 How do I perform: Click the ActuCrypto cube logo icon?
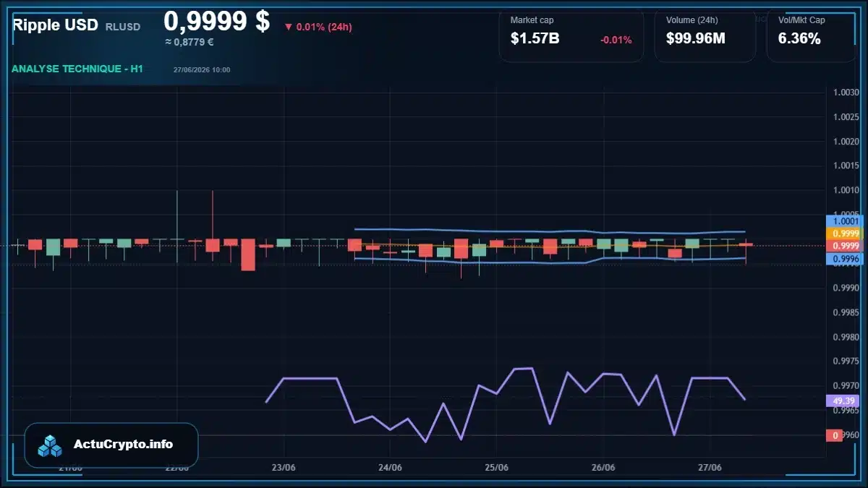coord(50,445)
